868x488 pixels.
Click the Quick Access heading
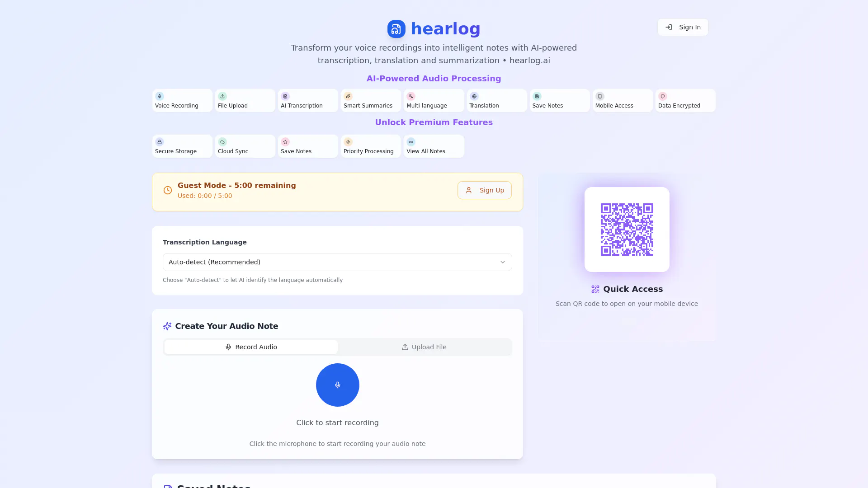coord(633,289)
